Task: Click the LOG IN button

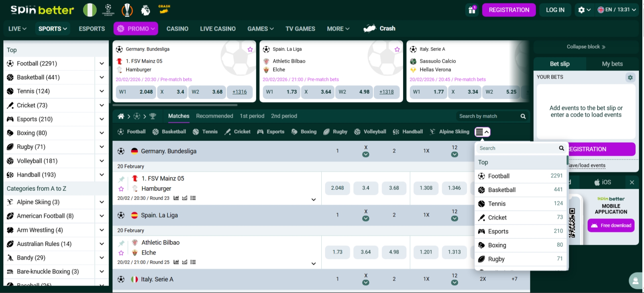Action: [x=555, y=10]
